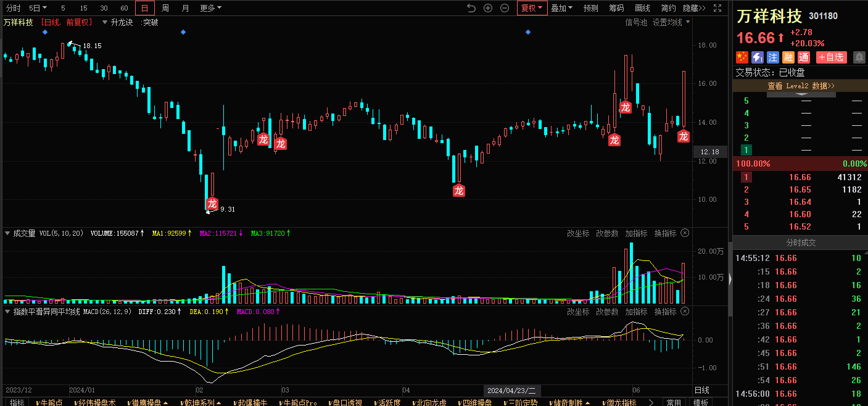
Task: Click the orange 融 margin trading badge
Action: (788, 57)
